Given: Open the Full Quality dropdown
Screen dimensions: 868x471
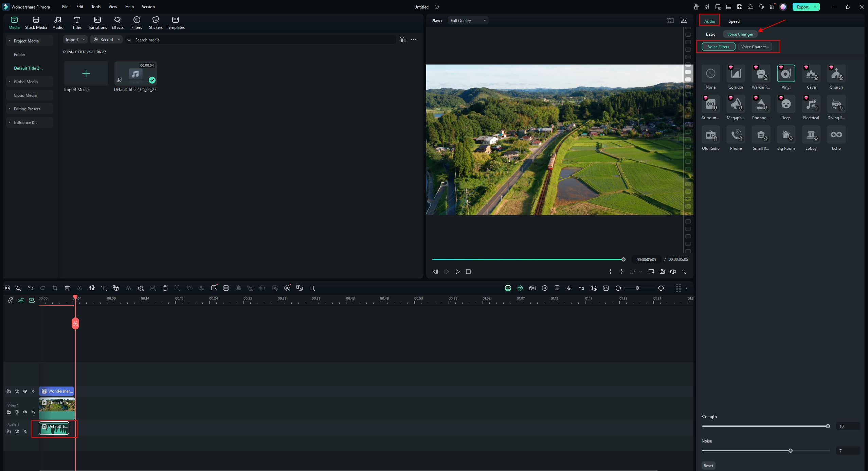Looking at the screenshot, I should tap(468, 20).
